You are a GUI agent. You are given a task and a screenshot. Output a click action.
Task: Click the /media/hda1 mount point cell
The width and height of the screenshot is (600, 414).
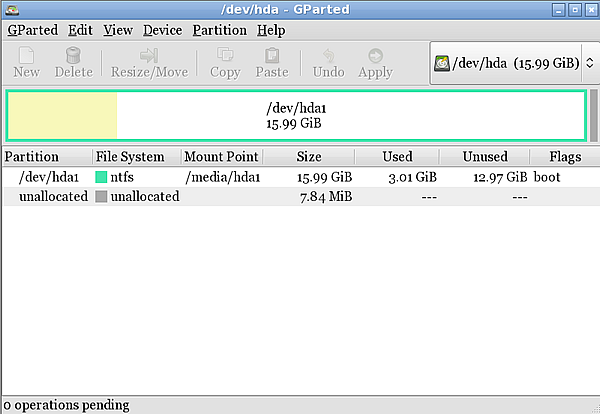223,177
